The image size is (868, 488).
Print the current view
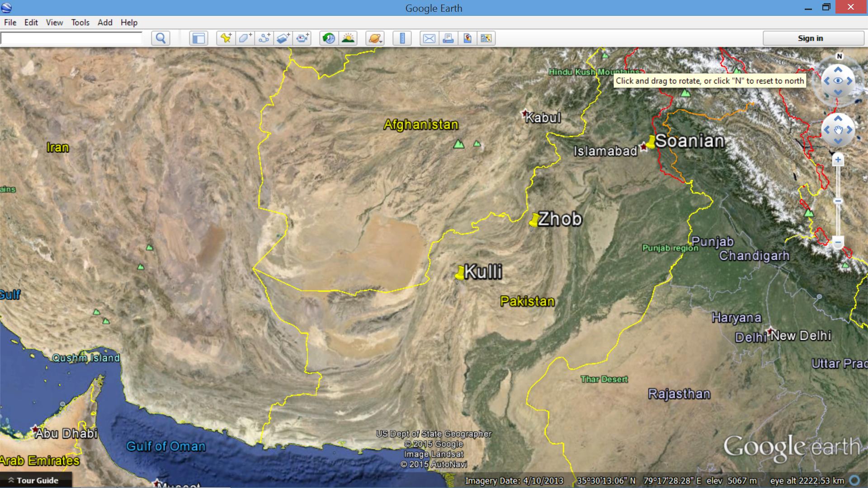click(448, 38)
